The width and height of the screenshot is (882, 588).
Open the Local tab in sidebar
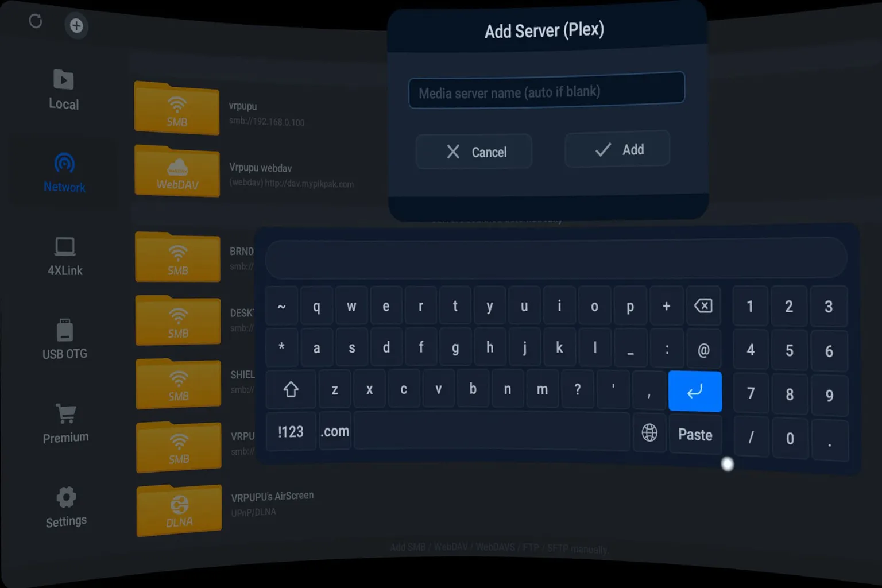click(x=64, y=90)
